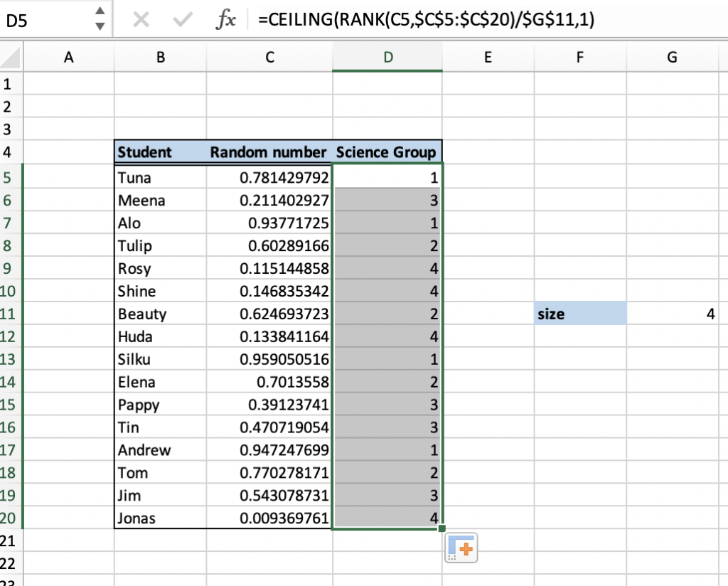Select the Student header cell

pos(160,151)
